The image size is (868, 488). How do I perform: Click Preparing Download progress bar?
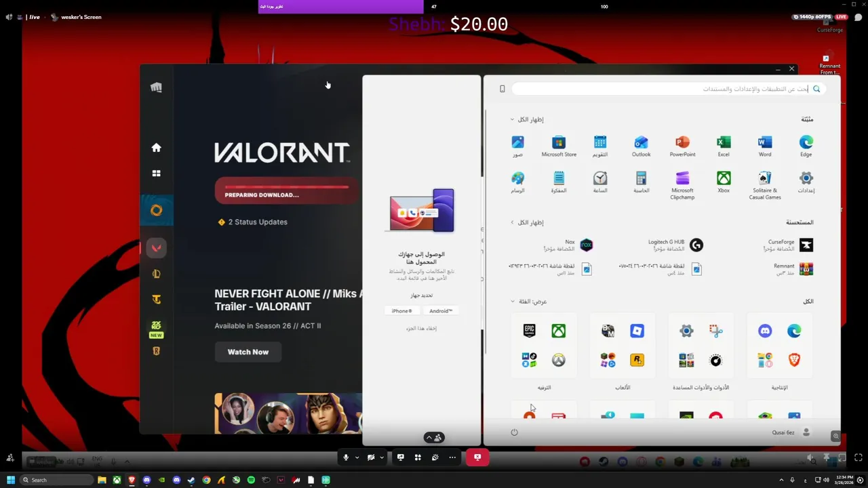[x=287, y=191]
